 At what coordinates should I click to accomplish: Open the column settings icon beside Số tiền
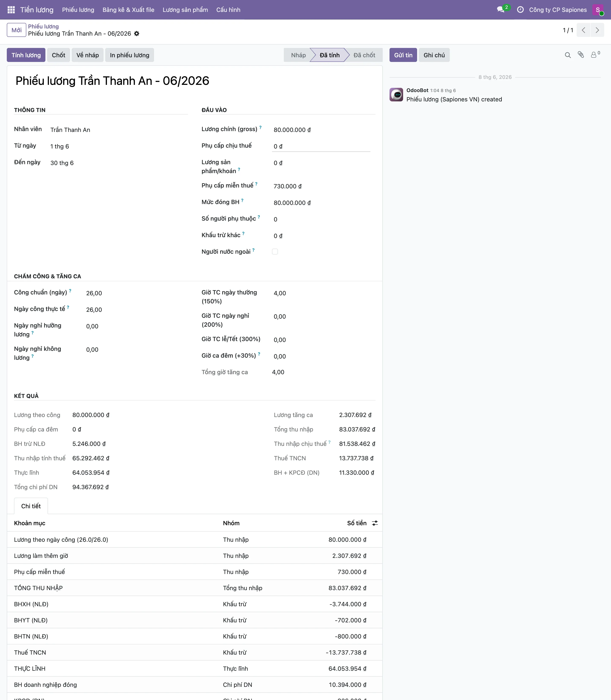pos(375,523)
